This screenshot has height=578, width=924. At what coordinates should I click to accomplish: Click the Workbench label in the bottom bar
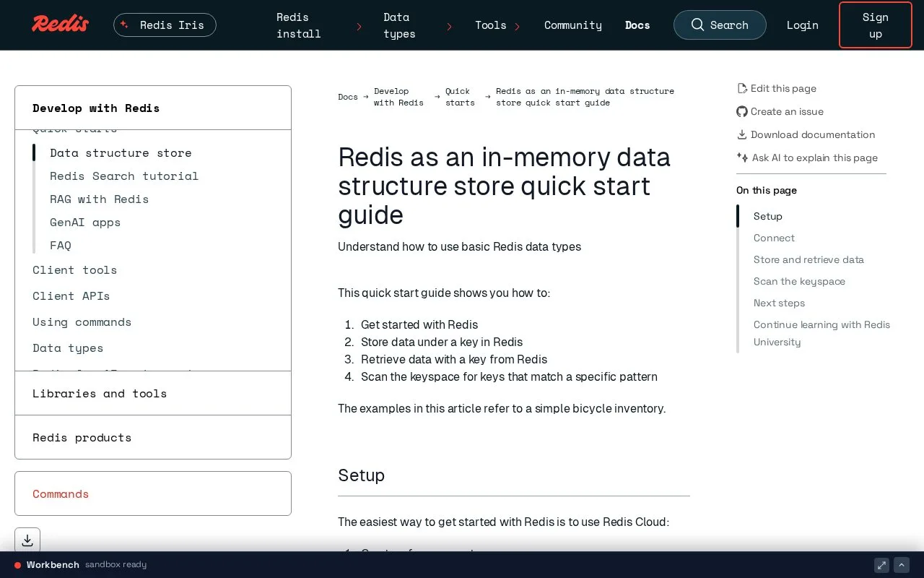[x=53, y=565]
